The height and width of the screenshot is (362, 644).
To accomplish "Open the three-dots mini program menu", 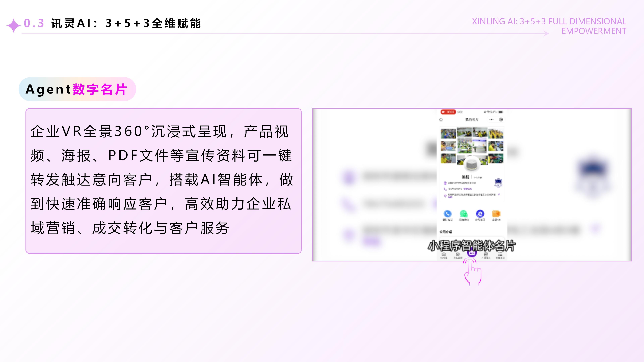I will (492, 120).
